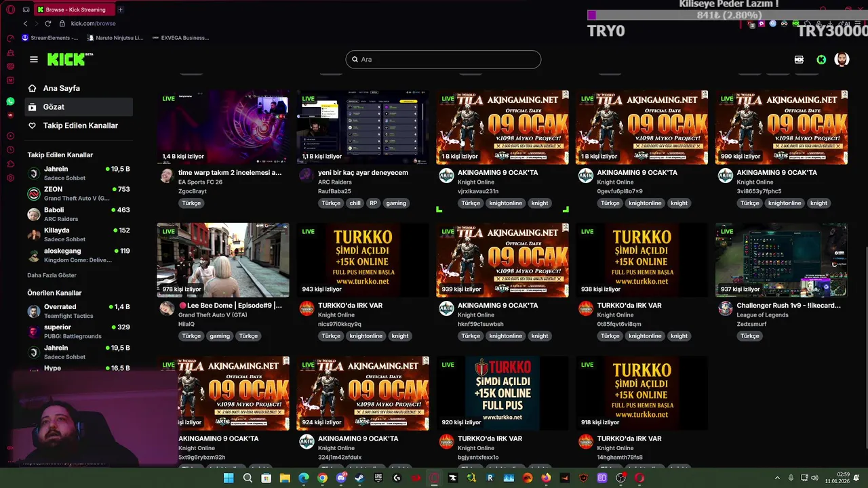
Task: Open Windows Start menu
Action: 229,478
